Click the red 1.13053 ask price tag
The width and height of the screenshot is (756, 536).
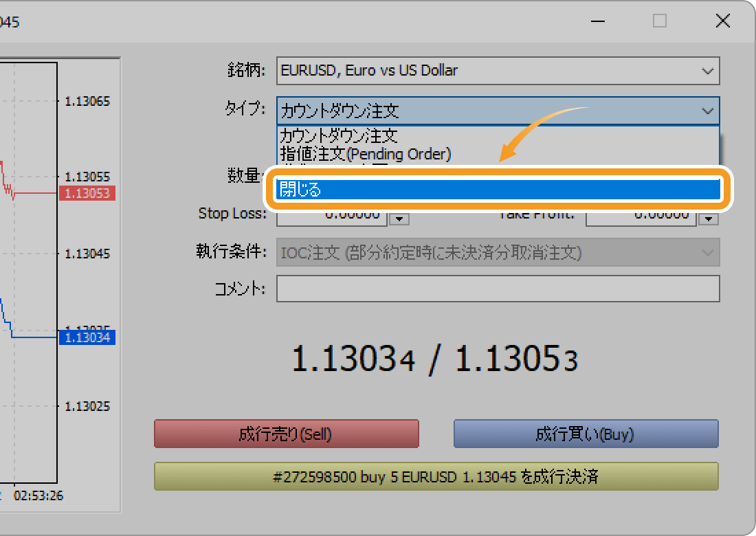click(x=87, y=193)
